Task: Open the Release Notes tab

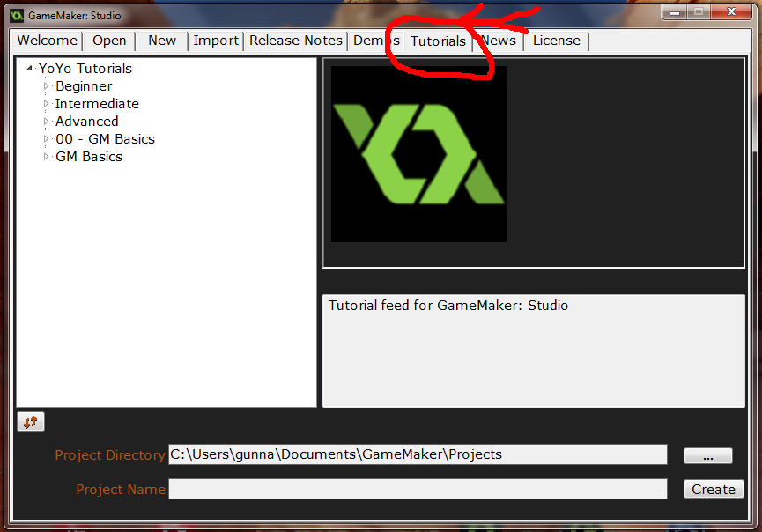Action: 296,41
